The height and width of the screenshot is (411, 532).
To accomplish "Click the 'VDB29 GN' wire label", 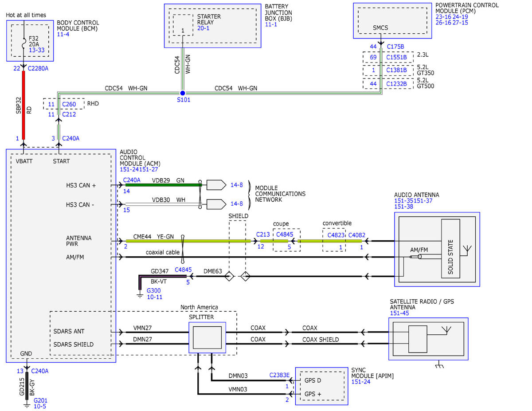I will pyautogui.click(x=168, y=180).
